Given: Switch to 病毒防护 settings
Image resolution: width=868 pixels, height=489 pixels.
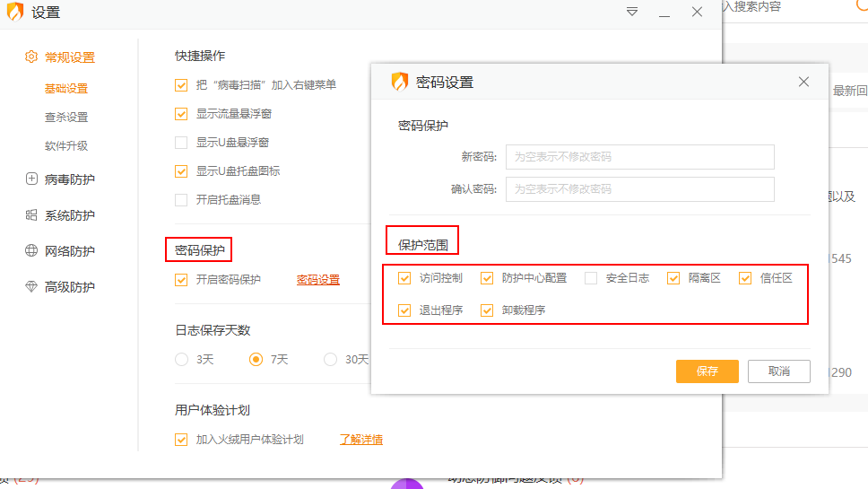Looking at the screenshot, I should click(70, 179).
